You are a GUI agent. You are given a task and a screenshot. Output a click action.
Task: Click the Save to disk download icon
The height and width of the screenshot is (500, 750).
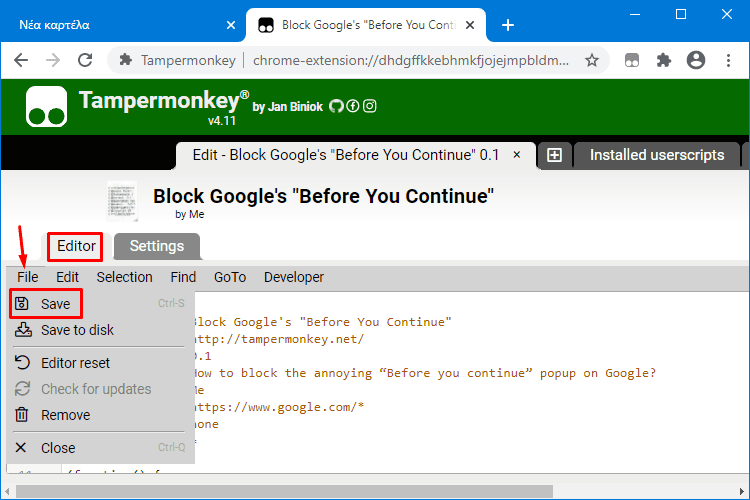click(x=23, y=330)
